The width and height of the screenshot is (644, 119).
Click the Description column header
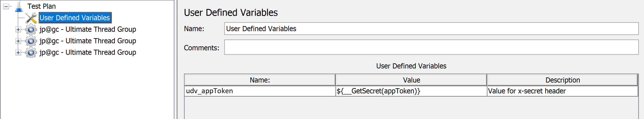[x=562, y=80]
